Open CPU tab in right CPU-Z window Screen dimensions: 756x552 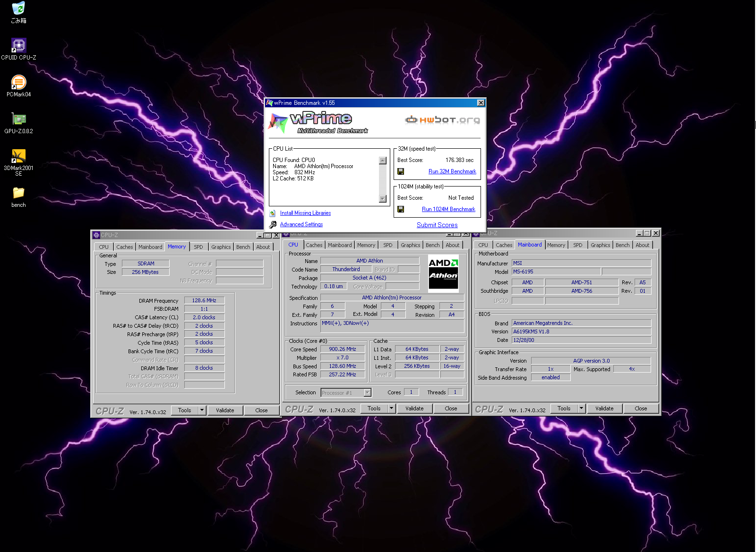click(483, 245)
